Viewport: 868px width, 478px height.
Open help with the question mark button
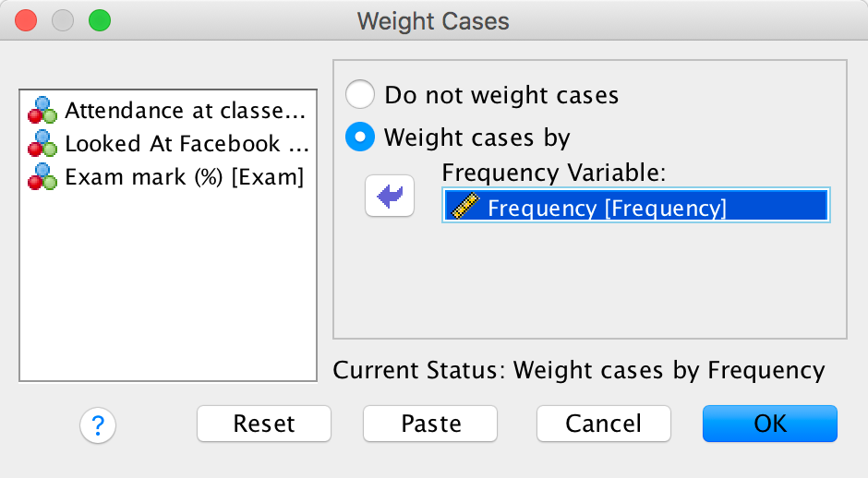tap(98, 424)
